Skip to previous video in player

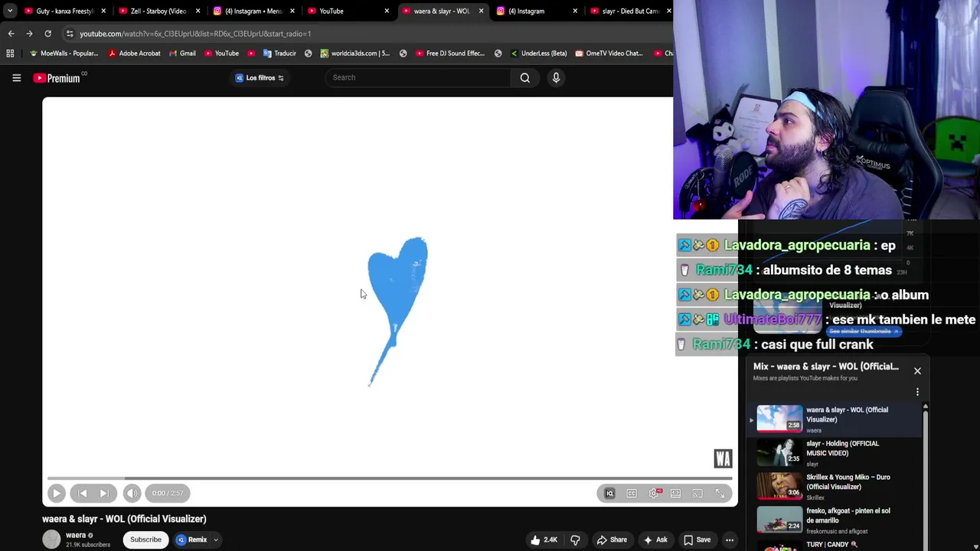pyautogui.click(x=83, y=494)
